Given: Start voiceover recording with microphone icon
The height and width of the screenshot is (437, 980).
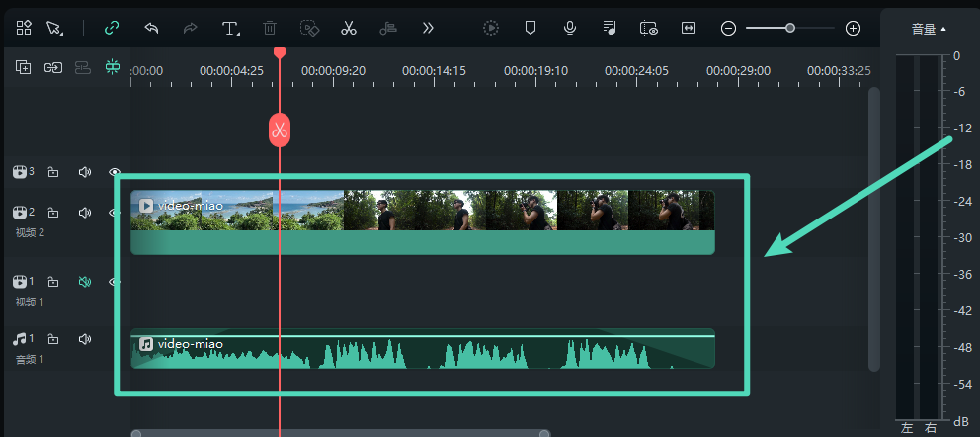Looking at the screenshot, I should [570, 28].
